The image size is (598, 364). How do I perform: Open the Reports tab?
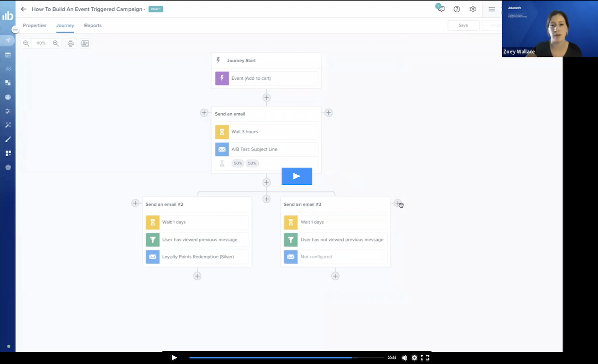coord(93,26)
